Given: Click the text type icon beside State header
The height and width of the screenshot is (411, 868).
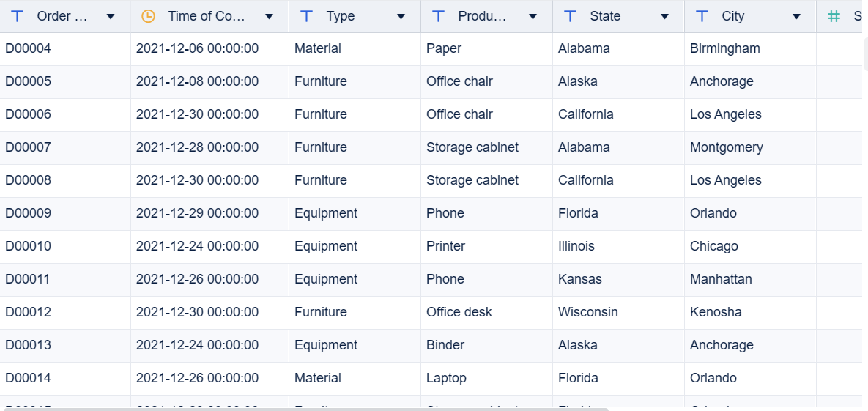Looking at the screenshot, I should (x=571, y=16).
